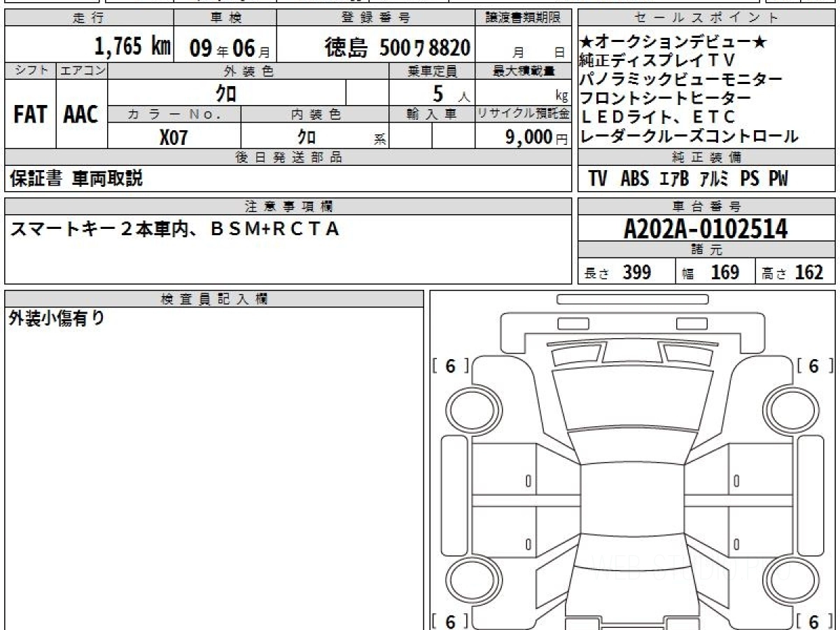Select the クロ value under 外装色
This screenshot has height=630, width=840.
coord(226,93)
